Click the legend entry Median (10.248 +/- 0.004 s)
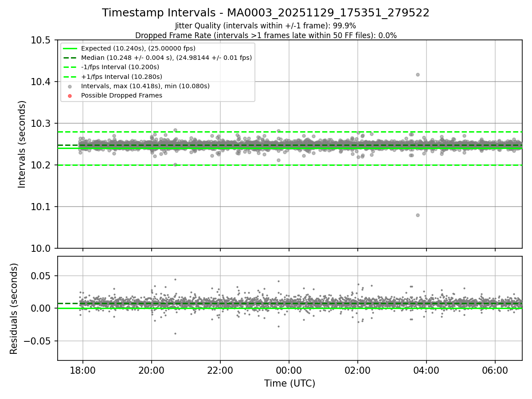The width and height of the screenshot is (532, 399). (x=166, y=58)
